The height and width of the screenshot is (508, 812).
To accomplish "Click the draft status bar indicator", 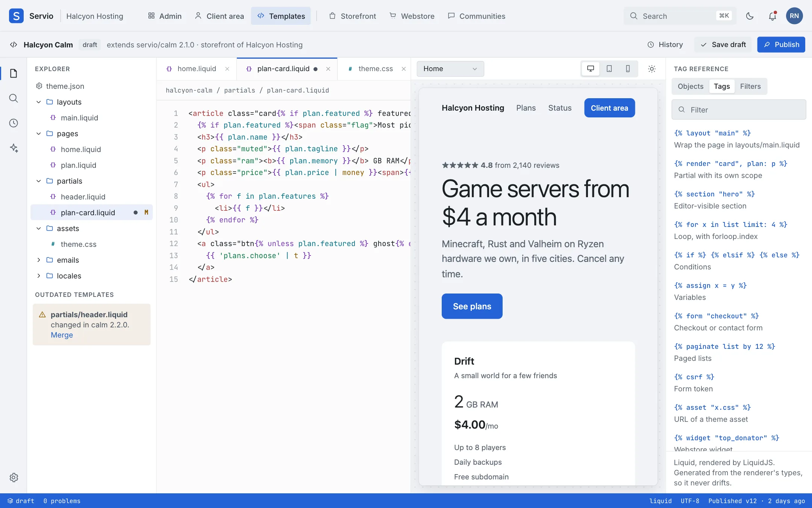I will tap(21, 501).
